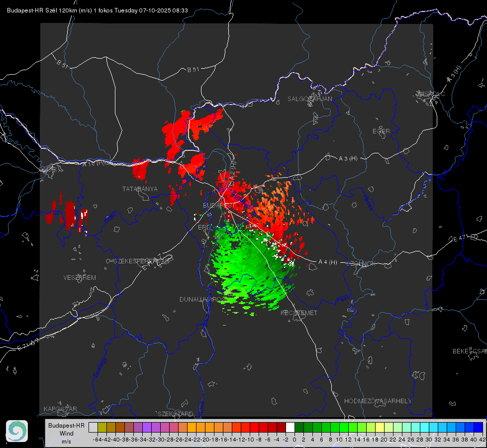The width and height of the screenshot is (487, 448).
Task: Click the HODMEZOVASARHELY city label
Action: click(378, 401)
